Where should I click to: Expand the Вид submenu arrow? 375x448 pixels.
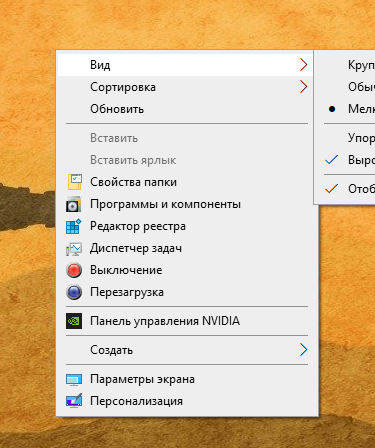click(303, 65)
